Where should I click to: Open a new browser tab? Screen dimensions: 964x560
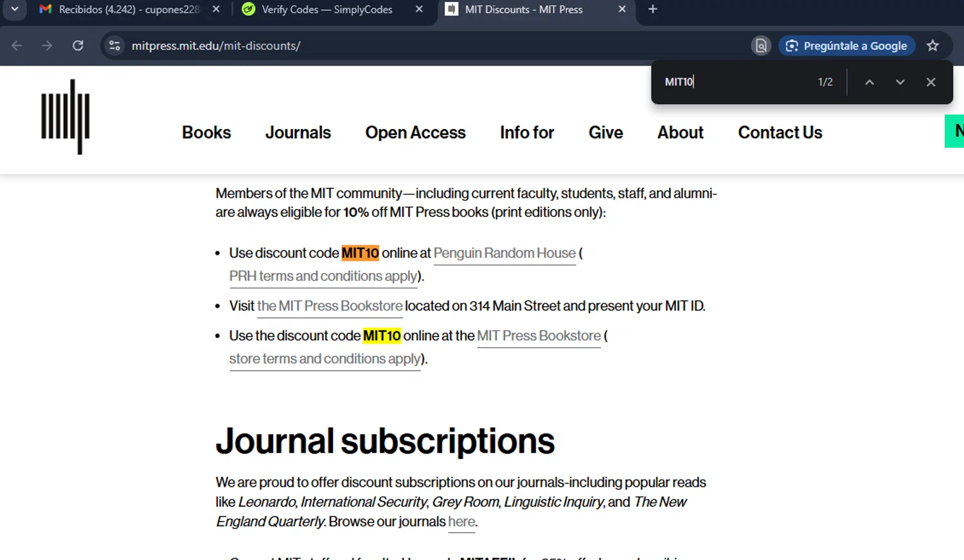(653, 10)
